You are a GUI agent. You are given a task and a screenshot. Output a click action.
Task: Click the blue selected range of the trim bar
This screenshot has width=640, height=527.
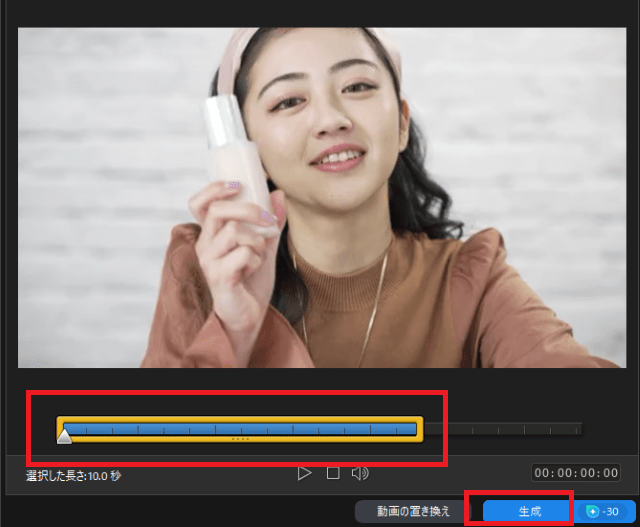[240, 429]
